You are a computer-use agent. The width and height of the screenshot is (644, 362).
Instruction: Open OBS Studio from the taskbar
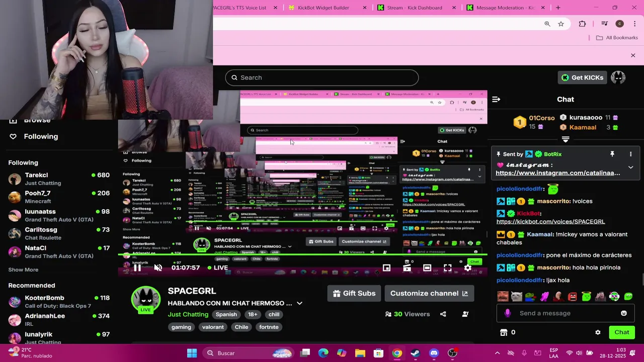[x=452, y=353]
